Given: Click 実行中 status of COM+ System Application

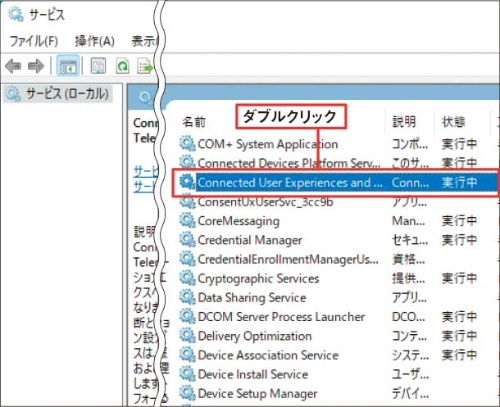Looking at the screenshot, I should tap(459, 144).
